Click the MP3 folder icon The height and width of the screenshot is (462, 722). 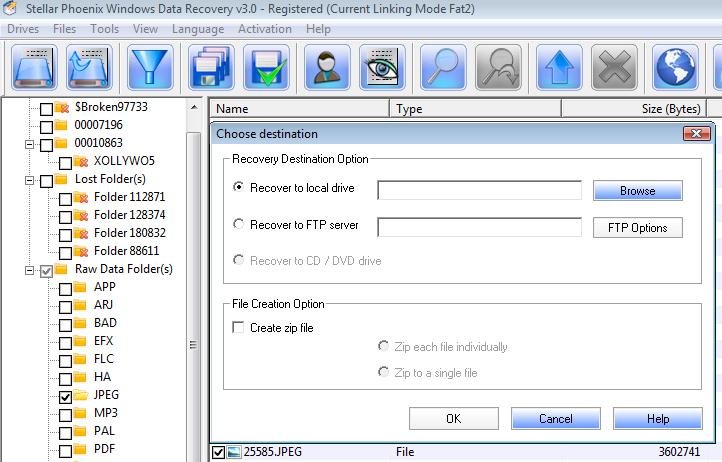pyautogui.click(x=80, y=413)
